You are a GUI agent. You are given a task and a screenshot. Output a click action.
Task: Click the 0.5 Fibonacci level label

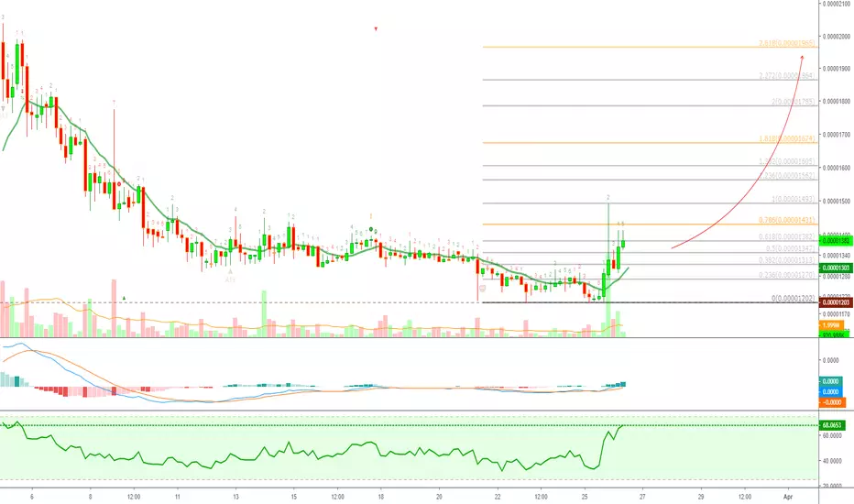790,248
